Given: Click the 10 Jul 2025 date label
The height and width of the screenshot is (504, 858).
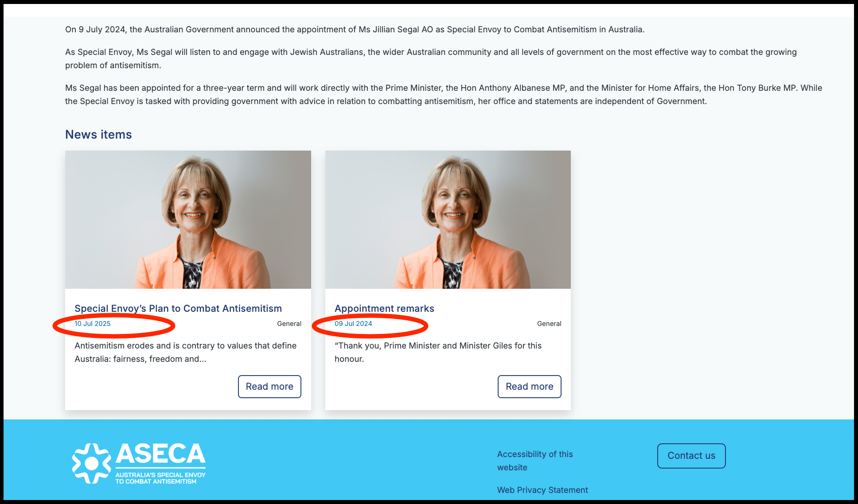Looking at the screenshot, I should 93,324.
